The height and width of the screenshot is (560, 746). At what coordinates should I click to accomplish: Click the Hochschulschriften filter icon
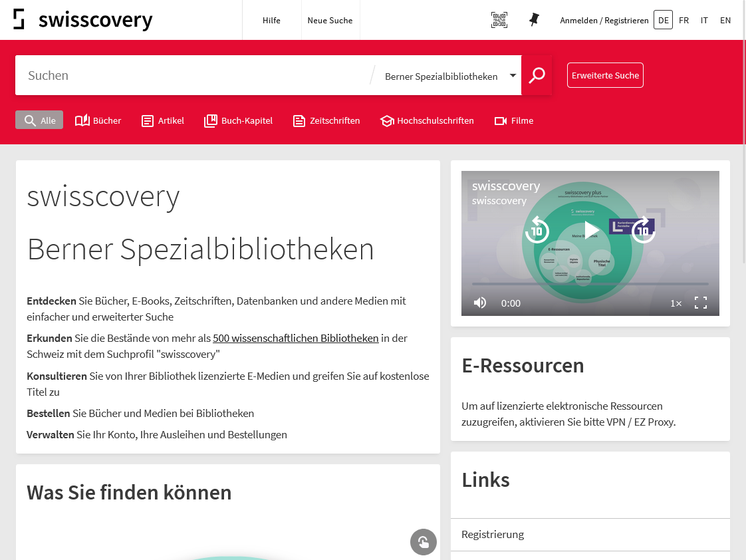click(x=386, y=120)
